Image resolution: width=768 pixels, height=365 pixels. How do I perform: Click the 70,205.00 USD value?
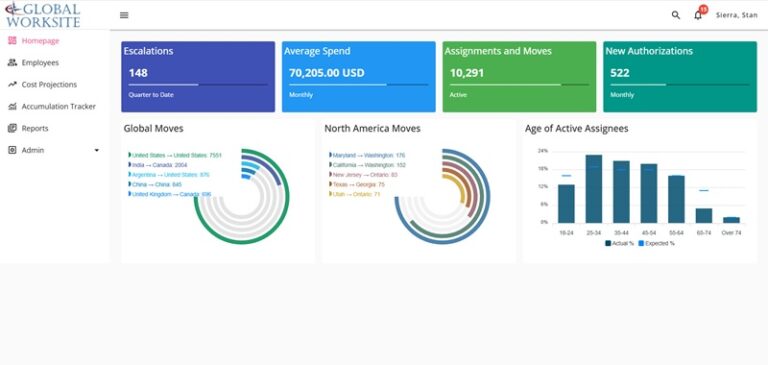[327, 73]
